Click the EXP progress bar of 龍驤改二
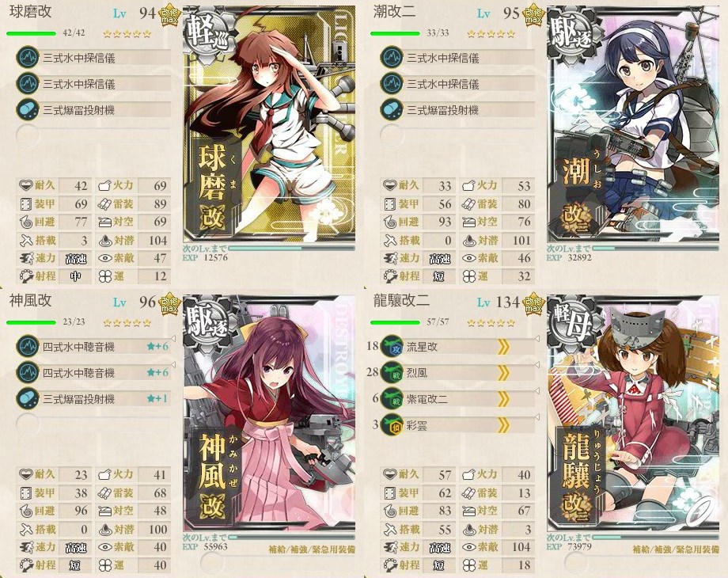 [655, 537]
